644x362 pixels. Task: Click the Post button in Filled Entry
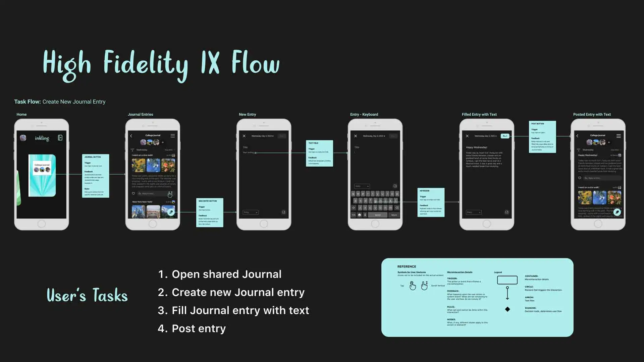pyautogui.click(x=505, y=136)
